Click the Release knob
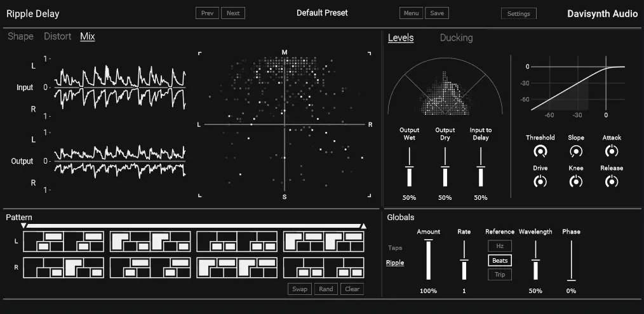 click(x=612, y=181)
